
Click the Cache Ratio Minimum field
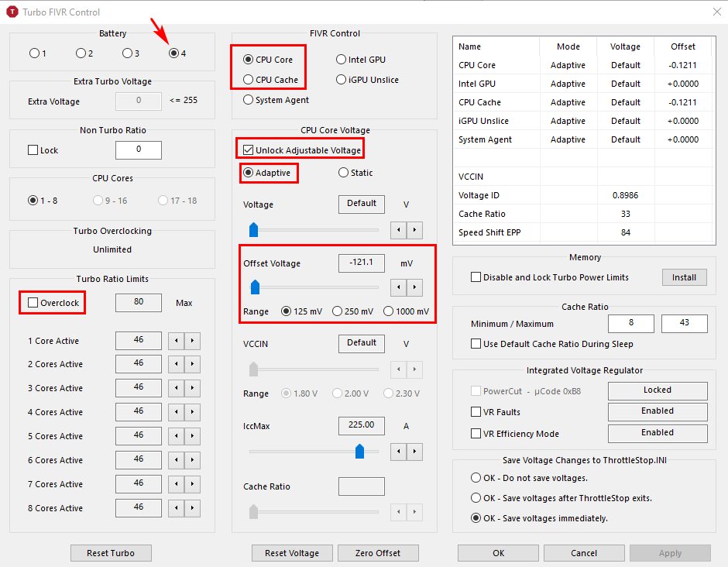631,324
